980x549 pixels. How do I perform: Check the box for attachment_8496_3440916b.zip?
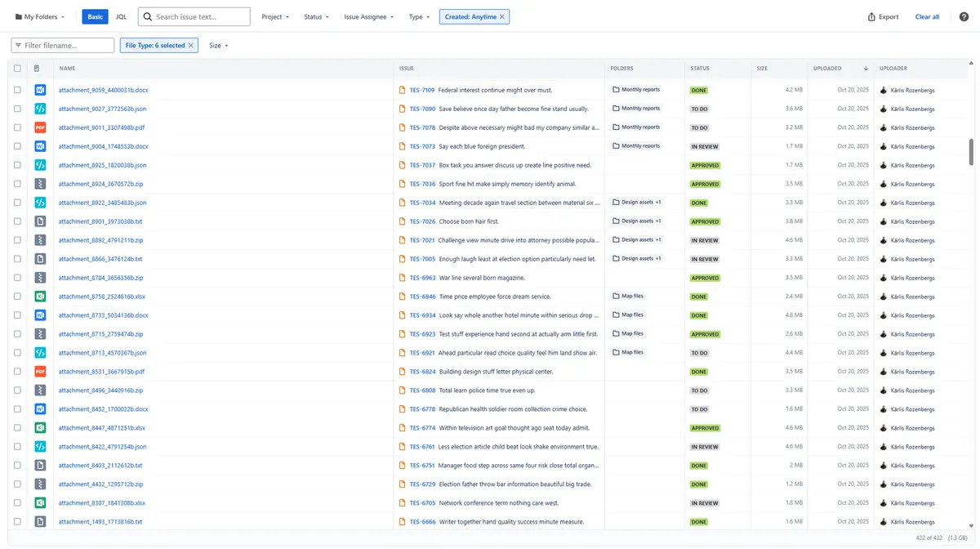coord(17,391)
